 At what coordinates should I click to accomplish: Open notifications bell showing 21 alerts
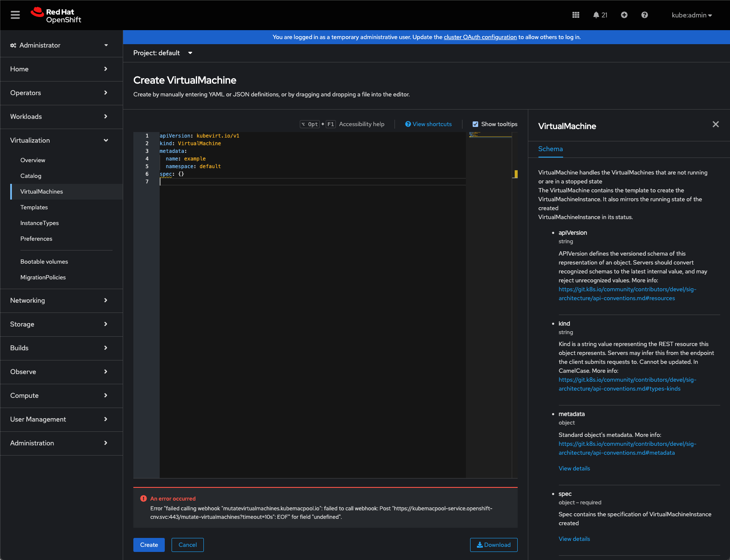pyautogui.click(x=600, y=15)
